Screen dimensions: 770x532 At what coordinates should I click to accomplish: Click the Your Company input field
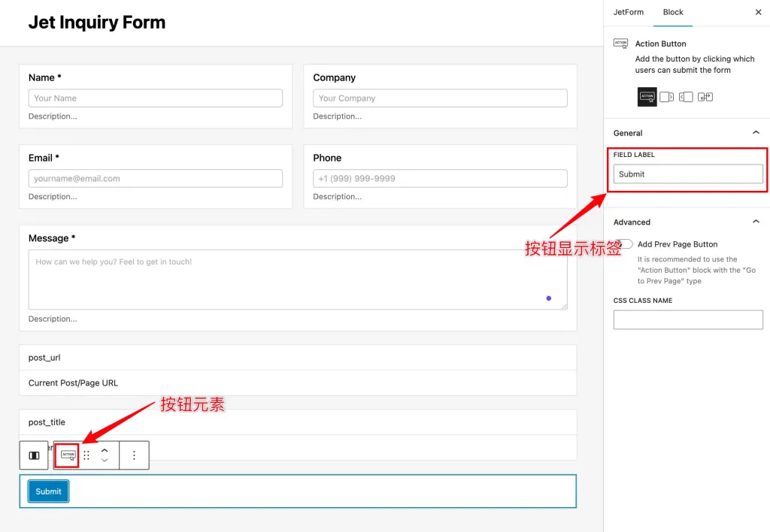[x=440, y=98]
